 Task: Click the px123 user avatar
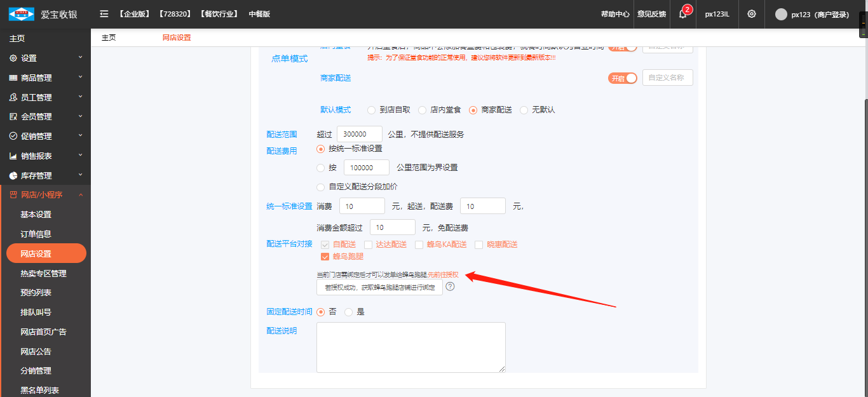point(781,15)
